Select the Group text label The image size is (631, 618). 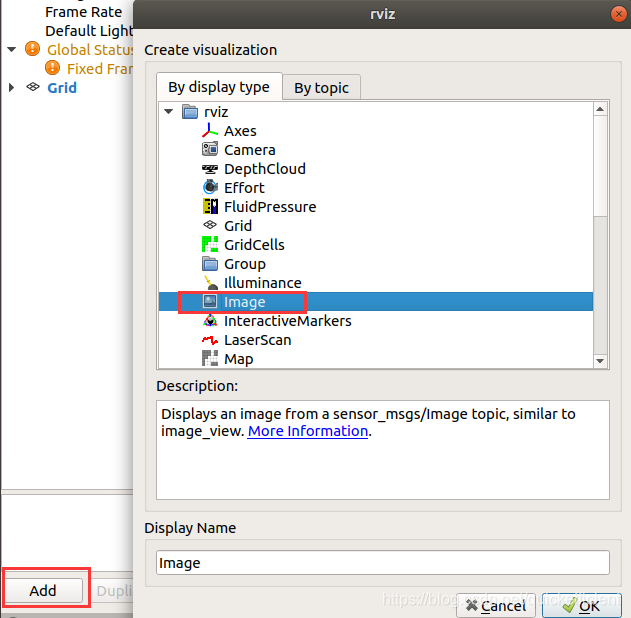[245, 264]
